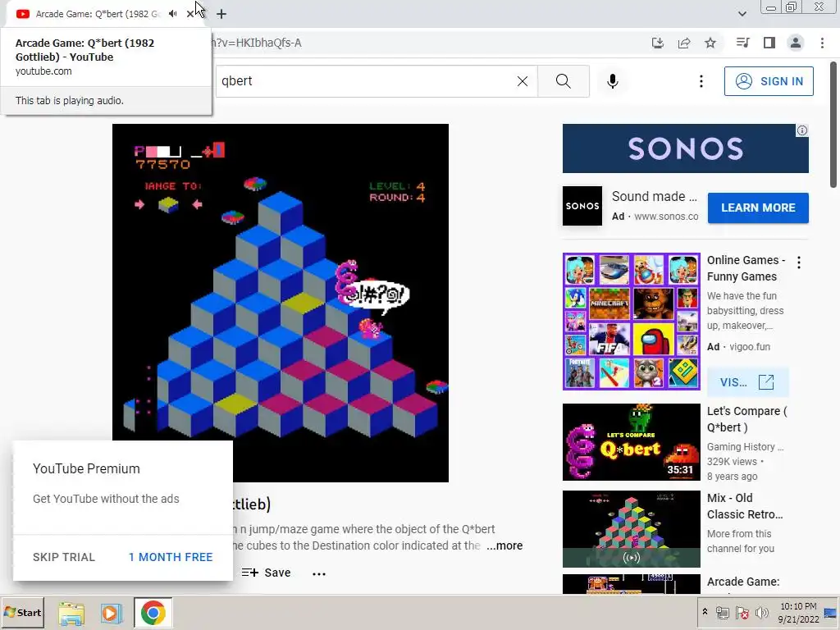Screen dimensions: 840x630
Task: Toggle the Chrome side panel
Action: pyautogui.click(x=769, y=43)
